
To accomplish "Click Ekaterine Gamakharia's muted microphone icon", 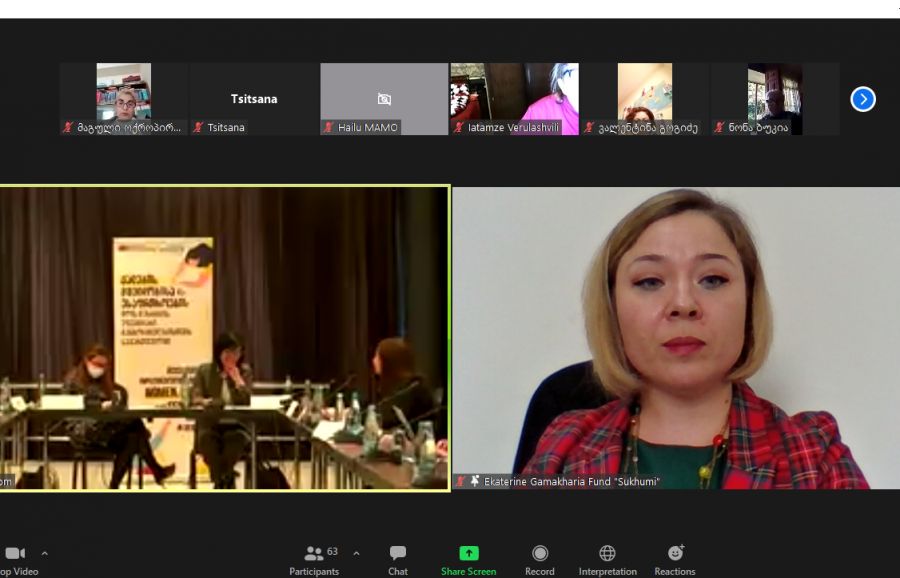I will [461, 481].
